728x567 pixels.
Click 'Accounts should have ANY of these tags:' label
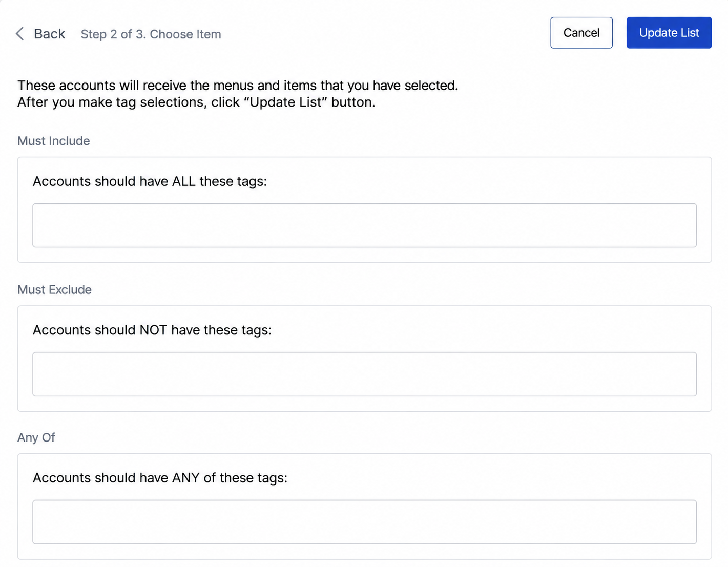pos(160,478)
